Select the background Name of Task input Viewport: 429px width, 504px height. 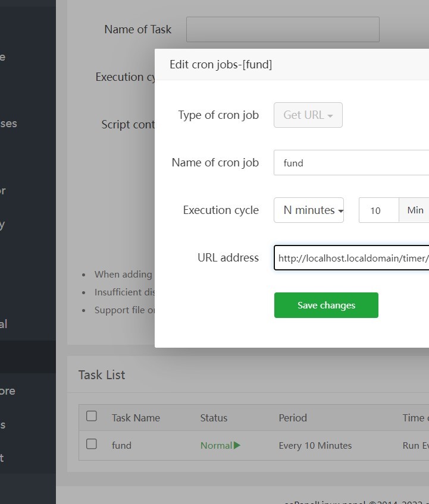point(283,29)
